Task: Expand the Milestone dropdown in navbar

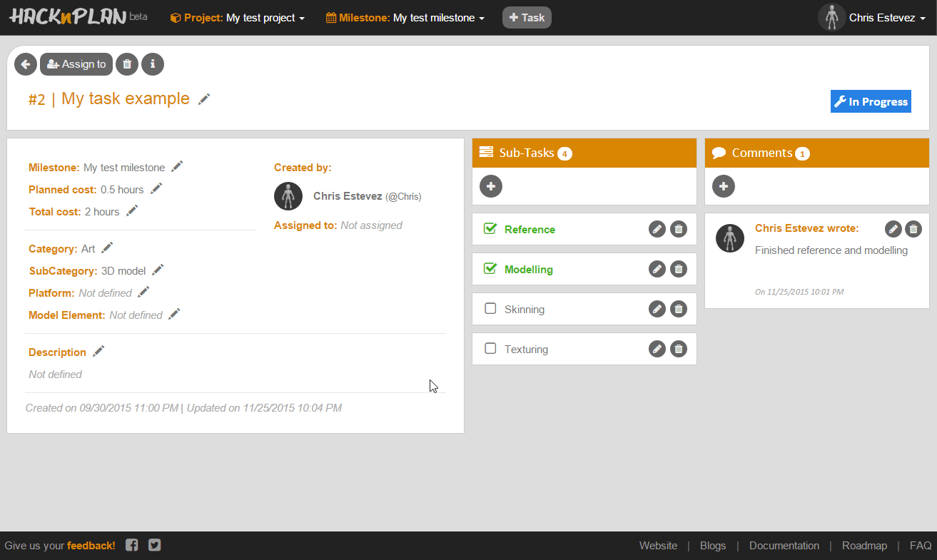Action: click(x=405, y=18)
